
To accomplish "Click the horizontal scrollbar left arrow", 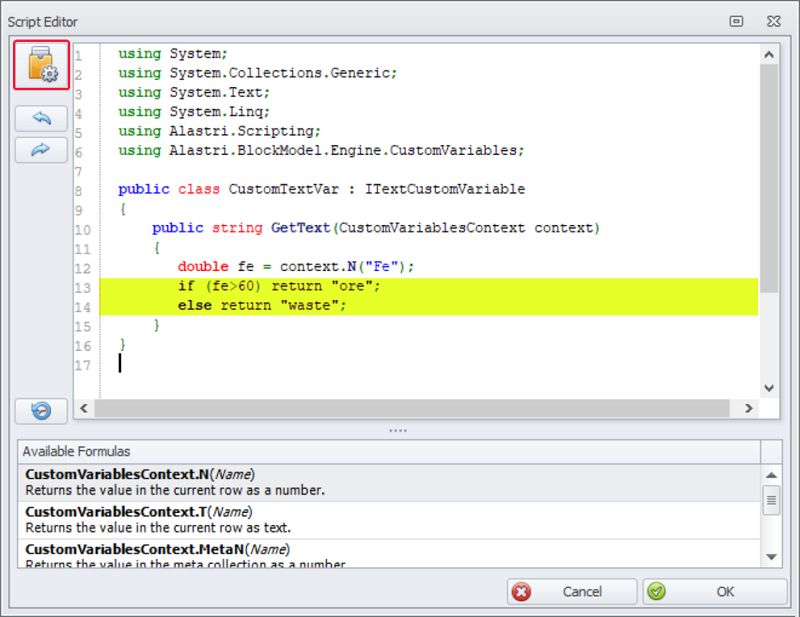I will click(84, 409).
